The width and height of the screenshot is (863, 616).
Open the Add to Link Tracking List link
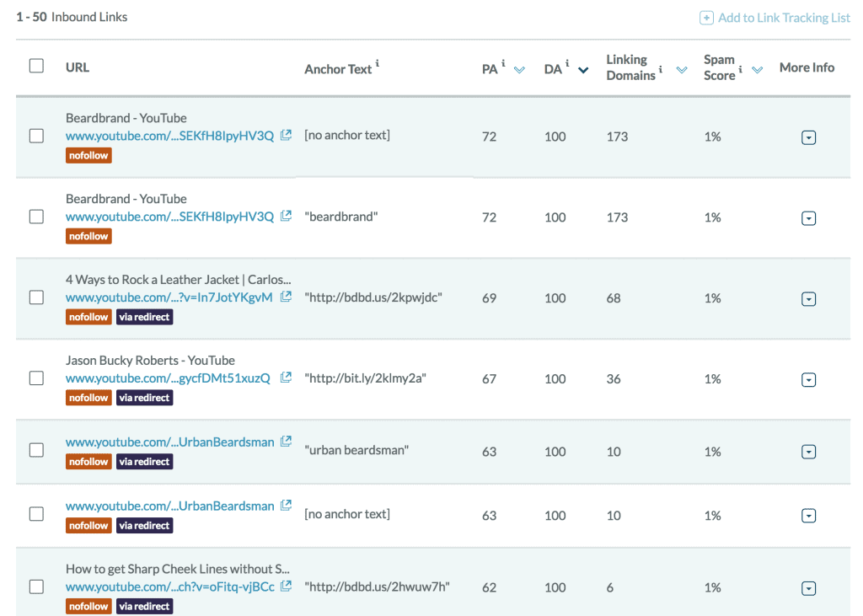tap(784, 18)
